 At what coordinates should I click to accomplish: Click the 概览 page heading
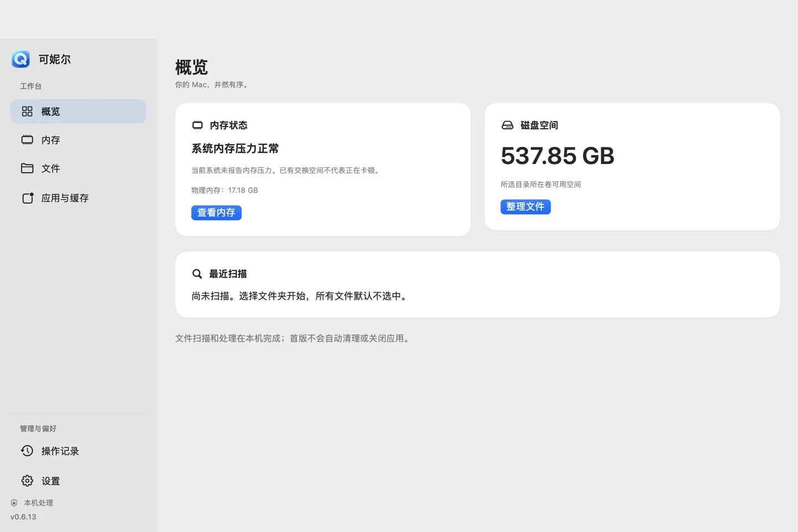click(192, 67)
